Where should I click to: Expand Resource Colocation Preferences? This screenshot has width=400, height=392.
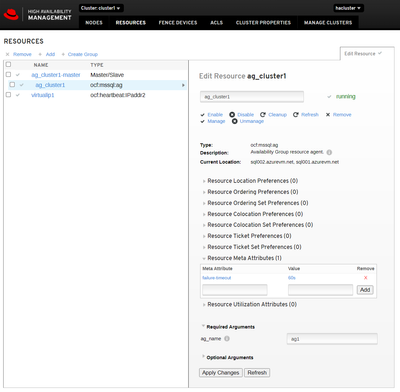pyautogui.click(x=253, y=214)
